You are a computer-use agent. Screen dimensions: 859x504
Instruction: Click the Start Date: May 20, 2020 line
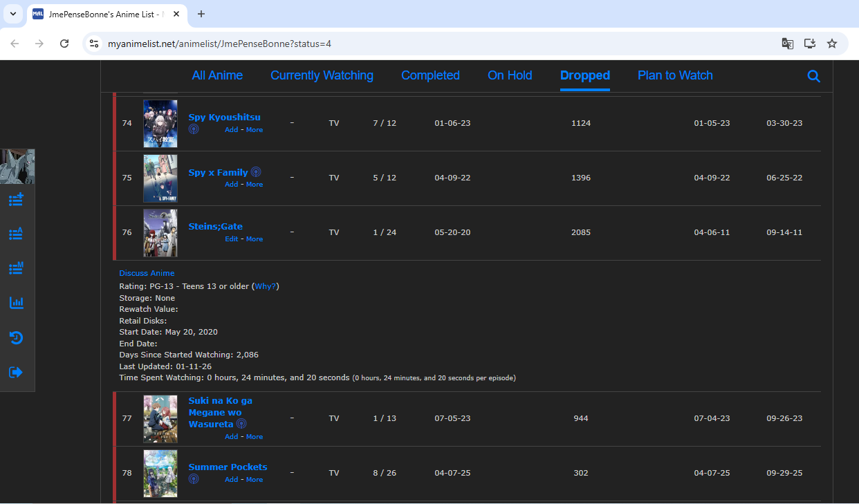click(168, 332)
